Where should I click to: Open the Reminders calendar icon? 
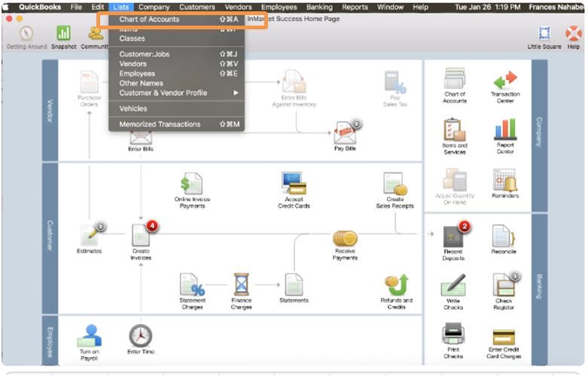tap(505, 180)
